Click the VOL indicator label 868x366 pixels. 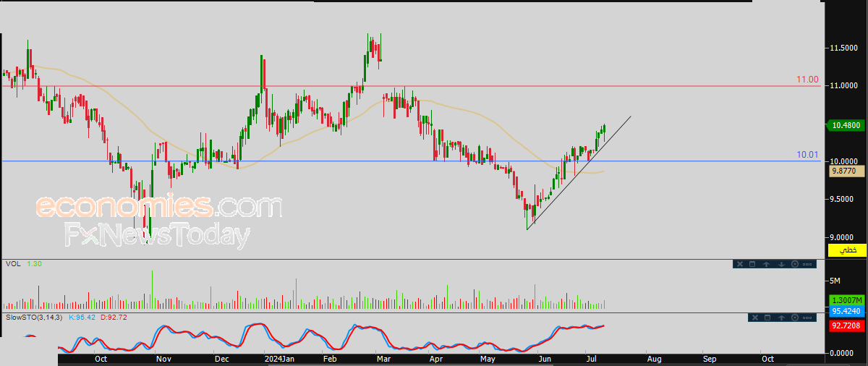(x=12, y=264)
